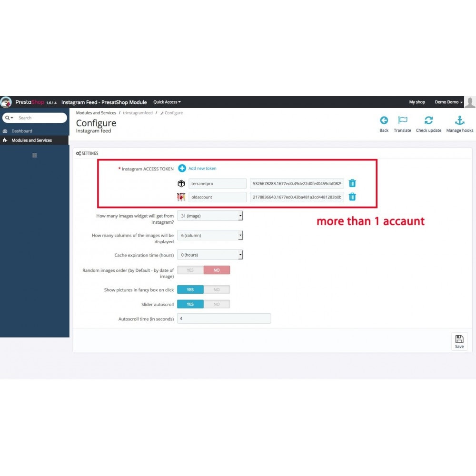476x476 pixels.
Task: Set Random images order to YES
Action: point(190,270)
